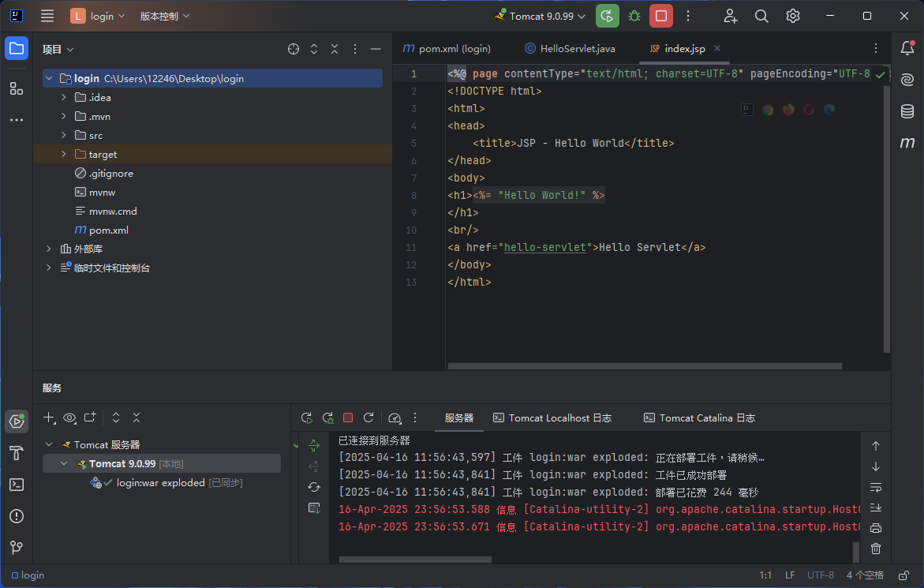Open Search Everywhere magnifier
This screenshot has width=924, height=588.
[x=761, y=16]
